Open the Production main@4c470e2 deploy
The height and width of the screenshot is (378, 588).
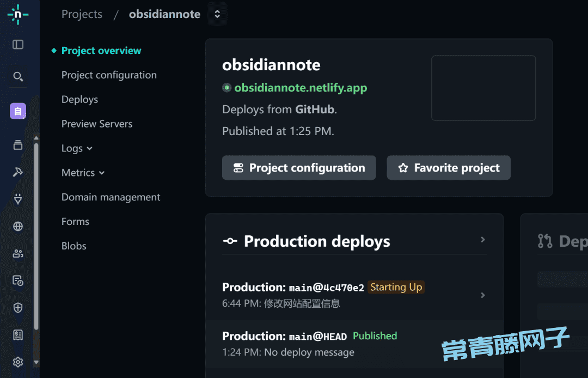coord(354,295)
